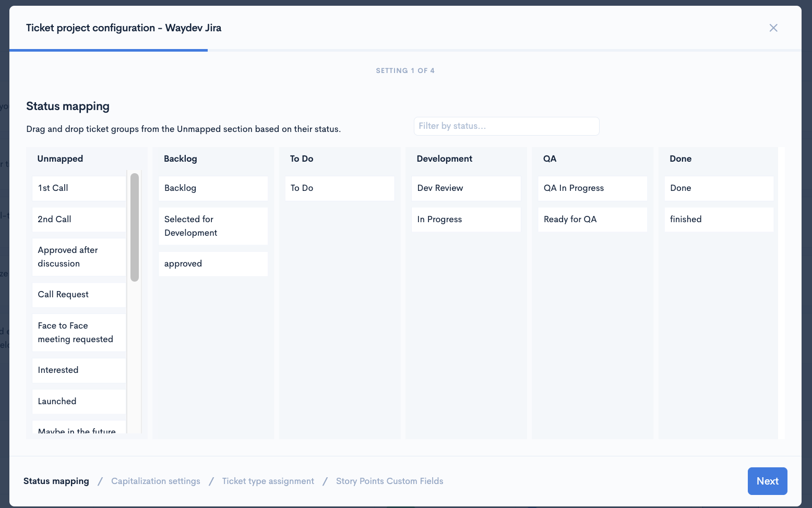Select the Ready for QA card
Screen dimensions: 812x508
coord(592,220)
